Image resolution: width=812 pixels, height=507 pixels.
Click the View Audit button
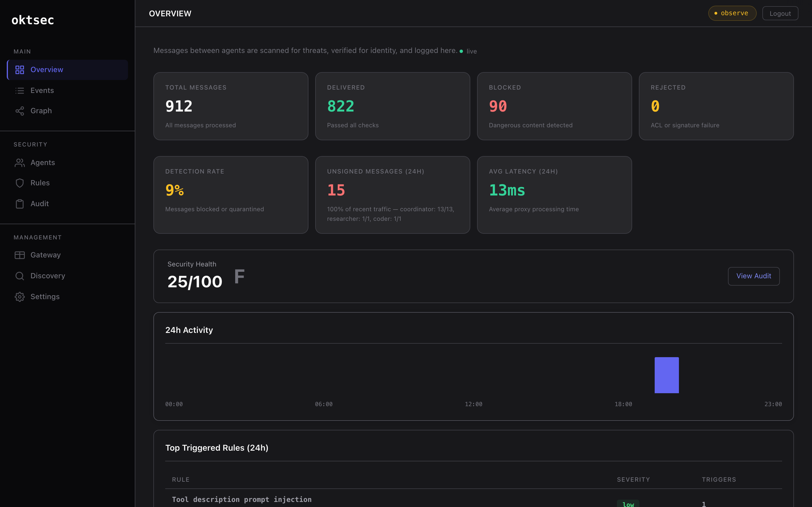click(x=754, y=276)
